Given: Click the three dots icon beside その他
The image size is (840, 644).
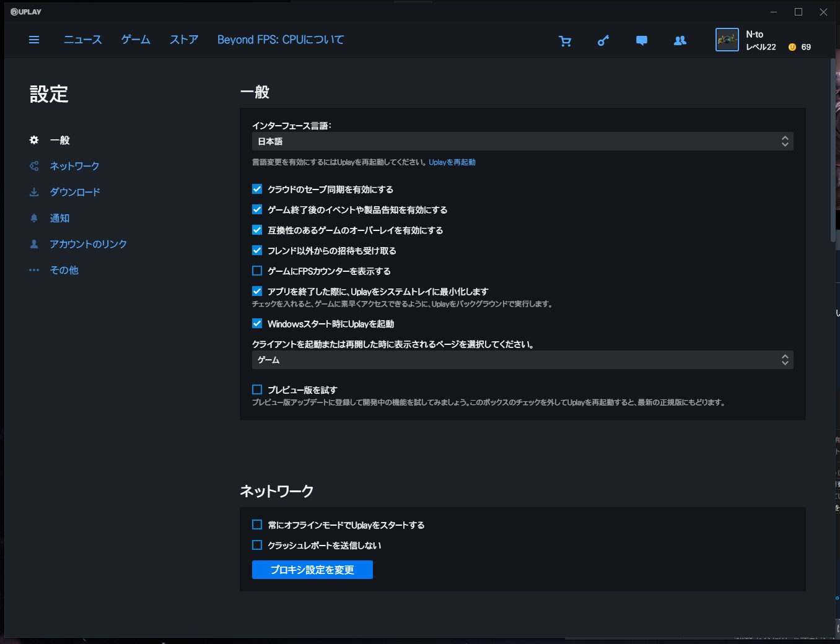Looking at the screenshot, I should pos(34,270).
